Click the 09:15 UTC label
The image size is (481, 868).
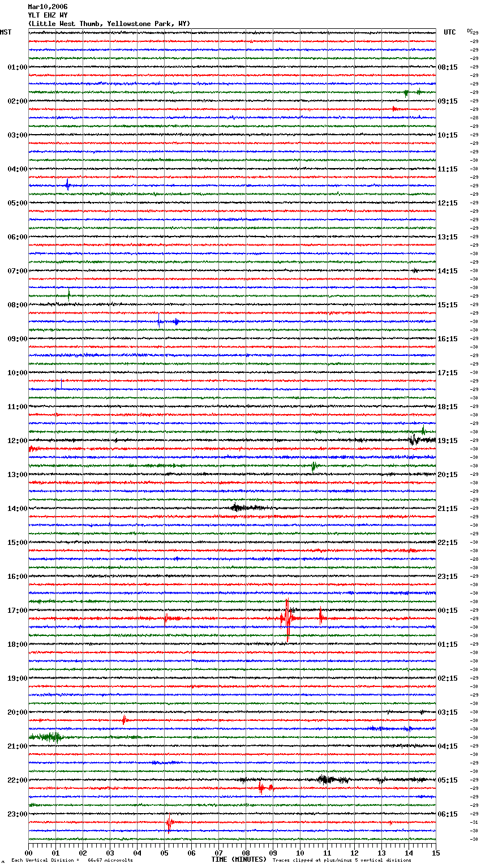[448, 101]
